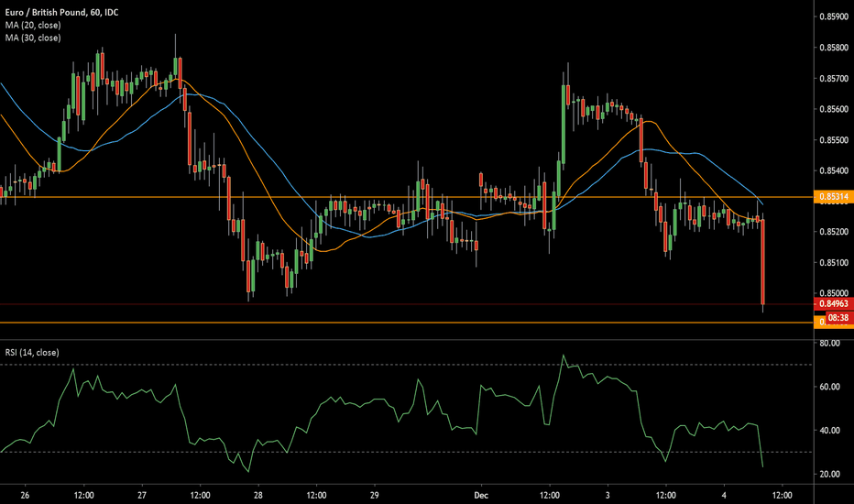Open the RSI (14, close) indicator label

pos(33,350)
